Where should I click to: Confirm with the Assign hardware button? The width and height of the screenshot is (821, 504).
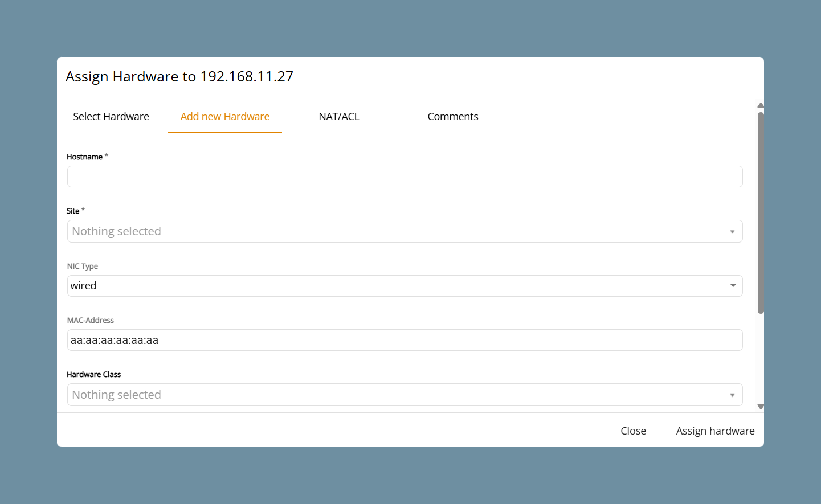coord(715,431)
